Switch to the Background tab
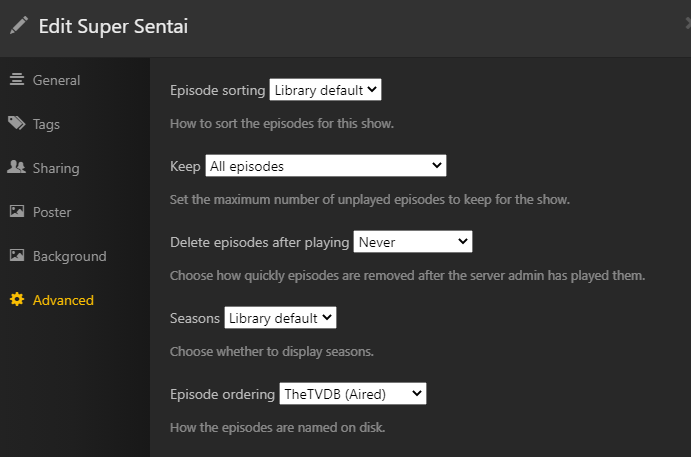The height and width of the screenshot is (457, 691). [69, 256]
